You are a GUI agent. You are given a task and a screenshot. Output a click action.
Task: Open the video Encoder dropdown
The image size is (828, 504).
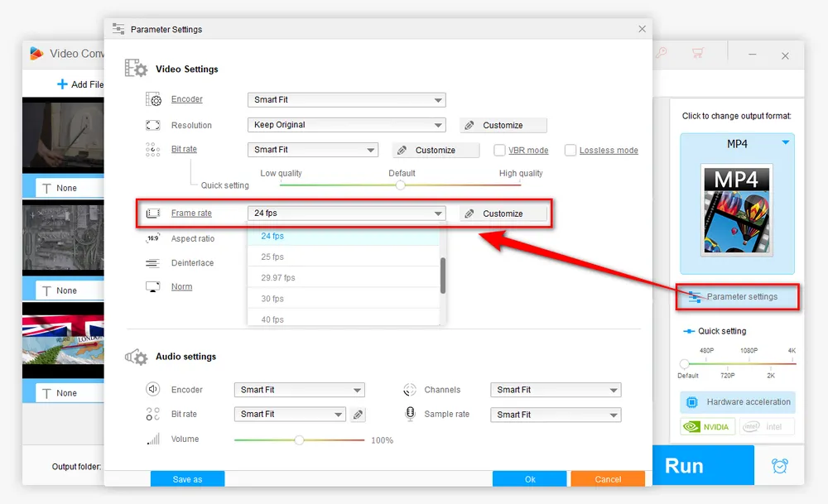click(x=346, y=100)
